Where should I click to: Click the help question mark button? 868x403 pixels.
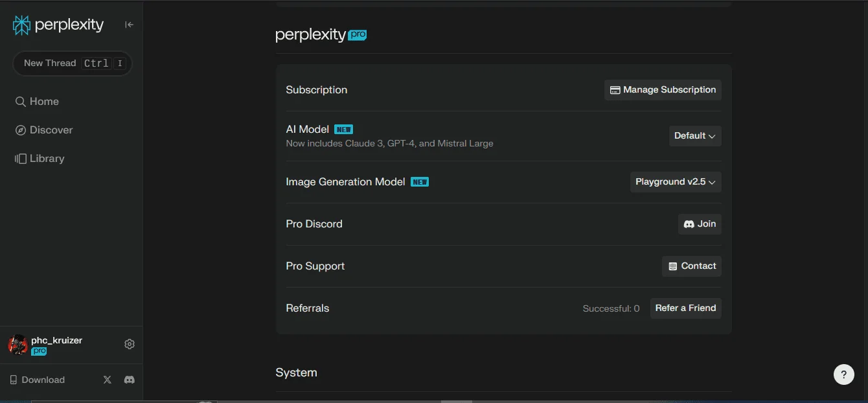pos(843,374)
